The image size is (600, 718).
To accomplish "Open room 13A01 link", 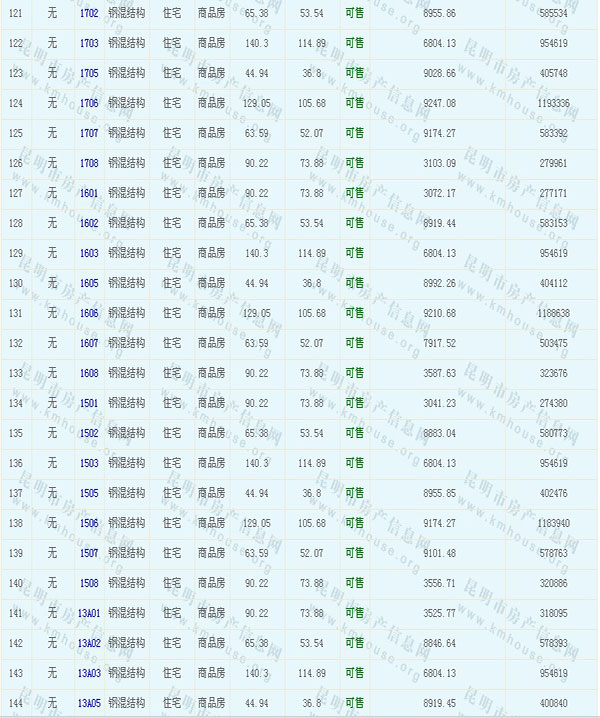I will [89, 614].
